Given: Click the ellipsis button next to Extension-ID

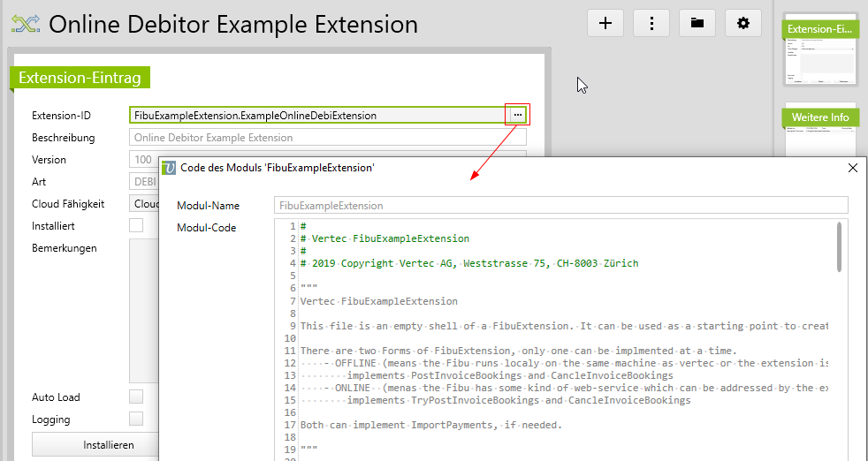Looking at the screenshot, I should 517,115.
